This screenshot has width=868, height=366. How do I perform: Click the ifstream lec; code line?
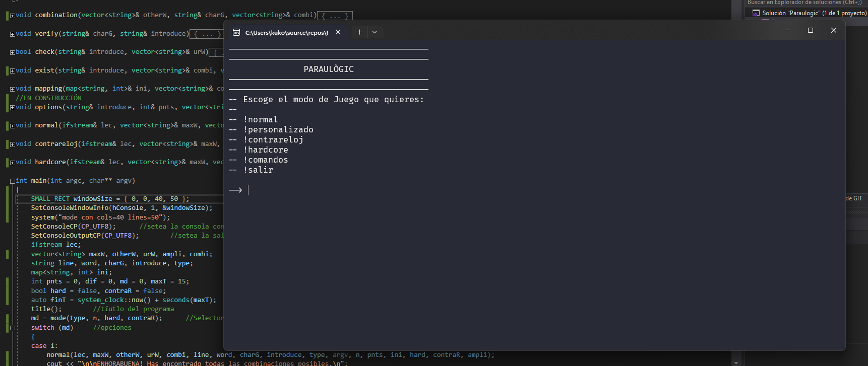(x=56, y=245)
